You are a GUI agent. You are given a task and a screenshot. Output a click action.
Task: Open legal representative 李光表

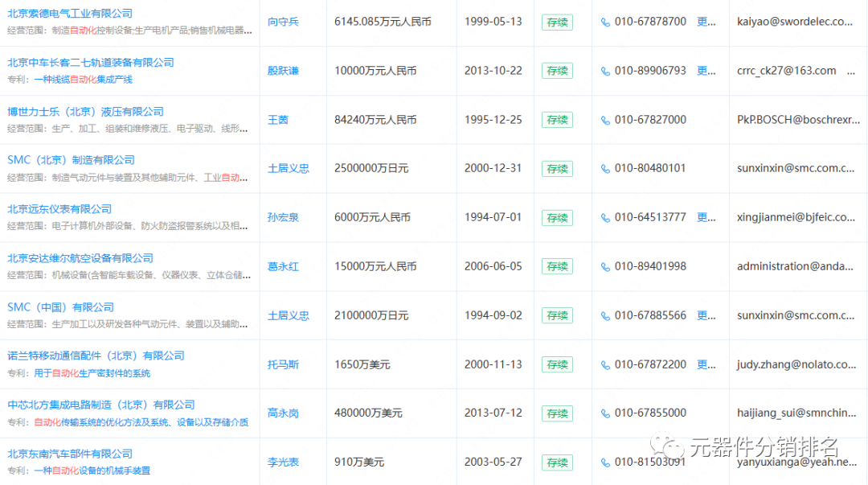tap(284, 462)
